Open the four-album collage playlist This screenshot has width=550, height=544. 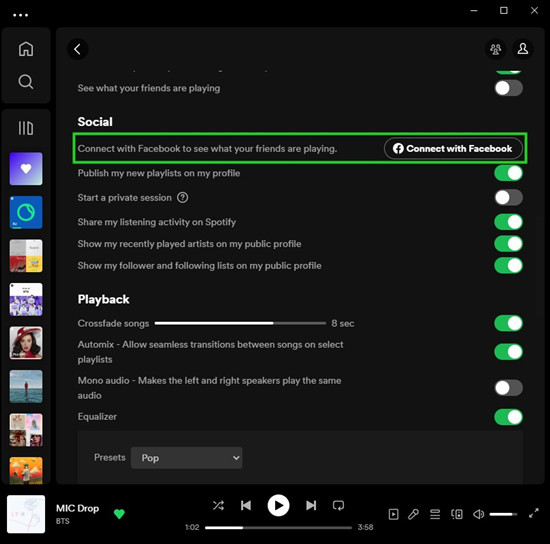click(x=26, y=430)
